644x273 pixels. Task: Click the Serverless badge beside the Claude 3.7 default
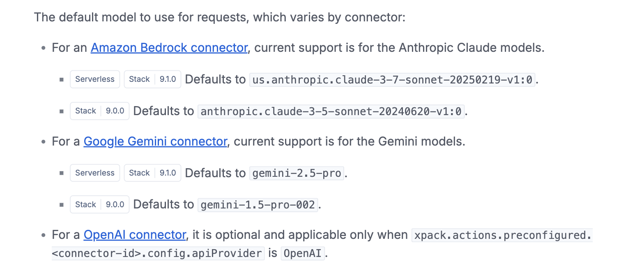[x=95, y=79]
